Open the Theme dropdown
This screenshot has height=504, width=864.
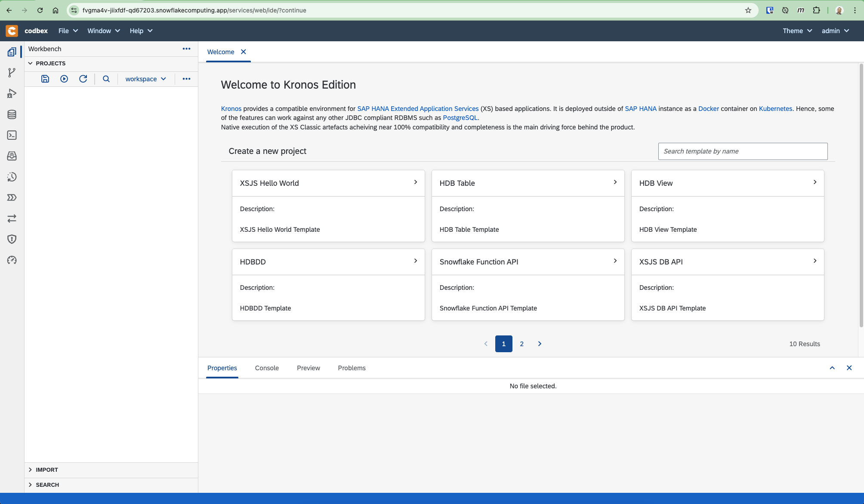click(x=797, y=31)
